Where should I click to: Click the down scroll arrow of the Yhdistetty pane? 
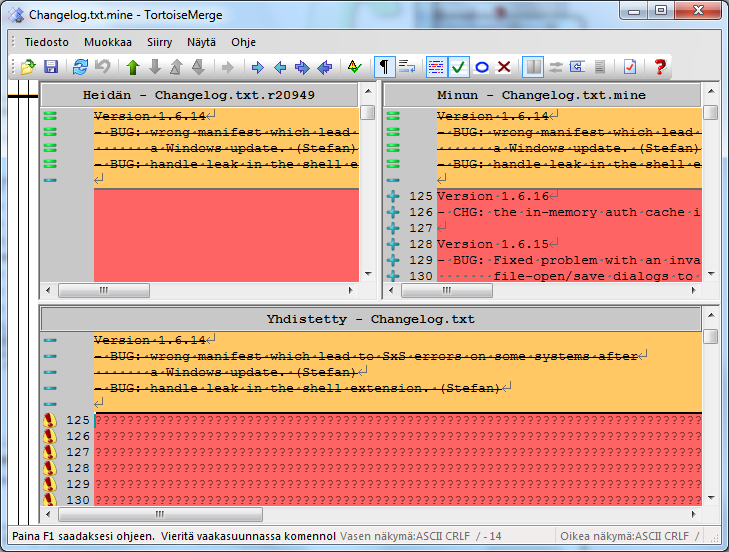click(711, 498)
